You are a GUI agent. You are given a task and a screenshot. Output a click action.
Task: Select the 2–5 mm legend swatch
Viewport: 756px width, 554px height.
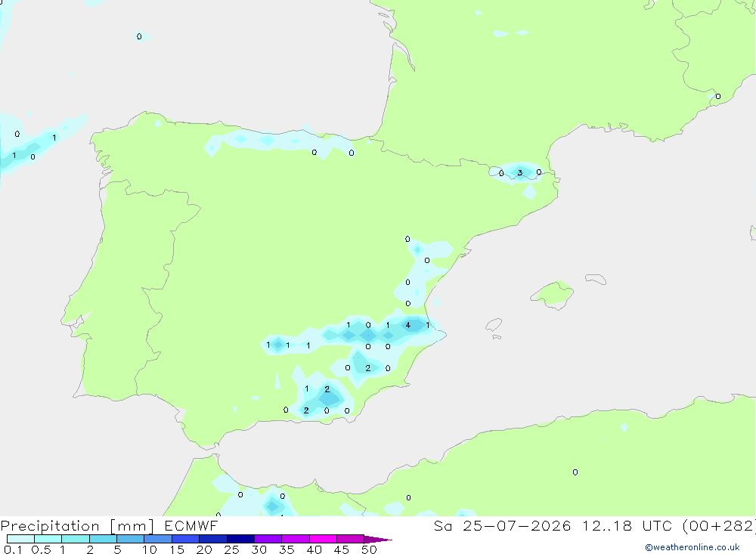click(103, 539)
